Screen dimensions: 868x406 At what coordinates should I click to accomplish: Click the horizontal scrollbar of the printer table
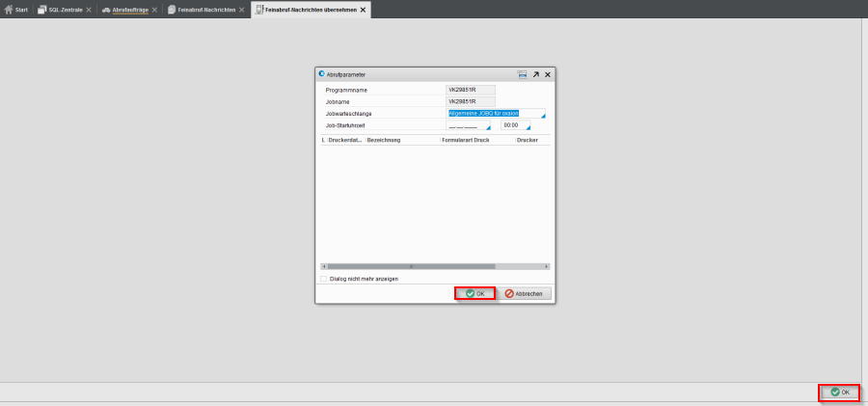pos(434,266)
